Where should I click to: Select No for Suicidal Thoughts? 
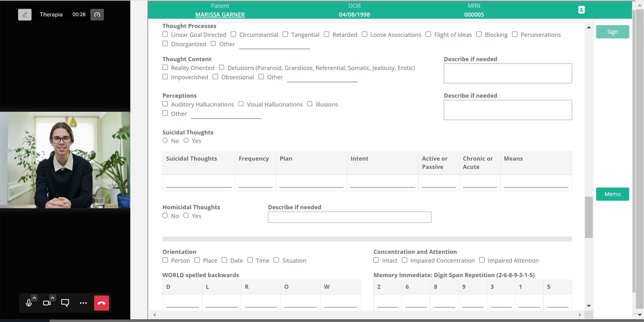(165, 140)
